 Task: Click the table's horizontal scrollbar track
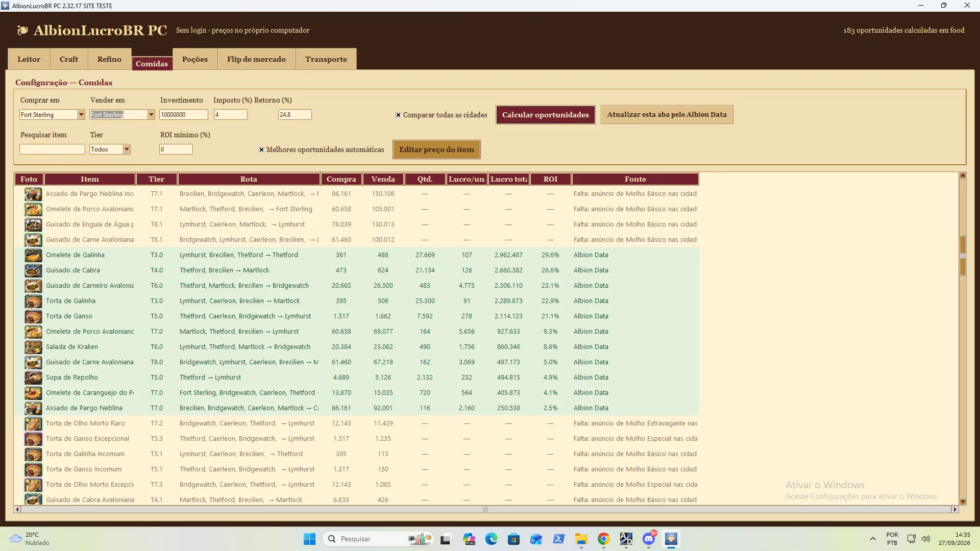click(x=485, y=510)
